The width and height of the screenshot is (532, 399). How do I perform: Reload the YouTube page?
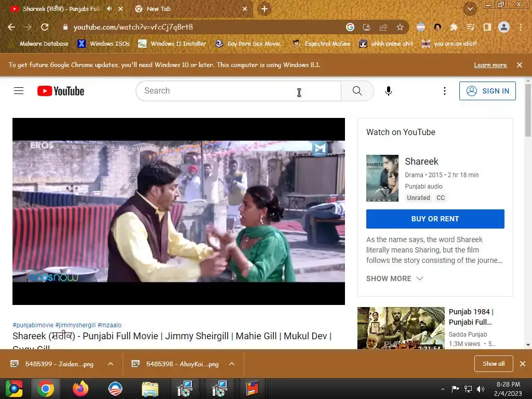click(x=45, y=27)
